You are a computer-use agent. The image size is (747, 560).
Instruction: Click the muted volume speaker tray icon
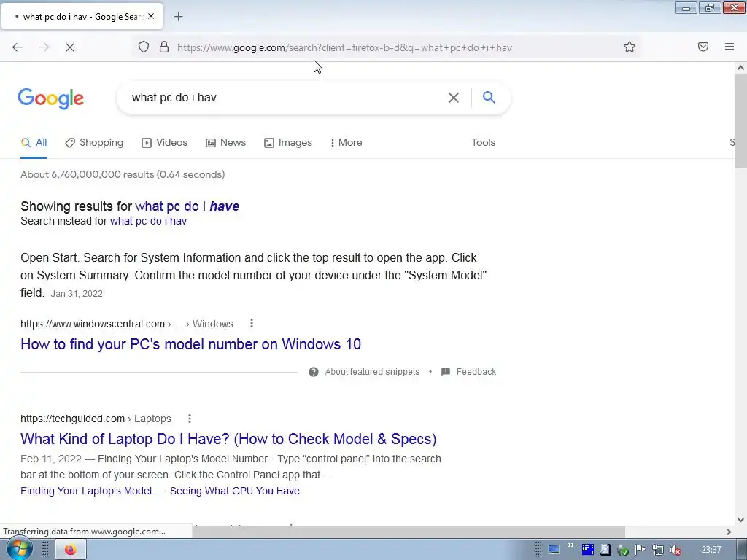point(676,550)
